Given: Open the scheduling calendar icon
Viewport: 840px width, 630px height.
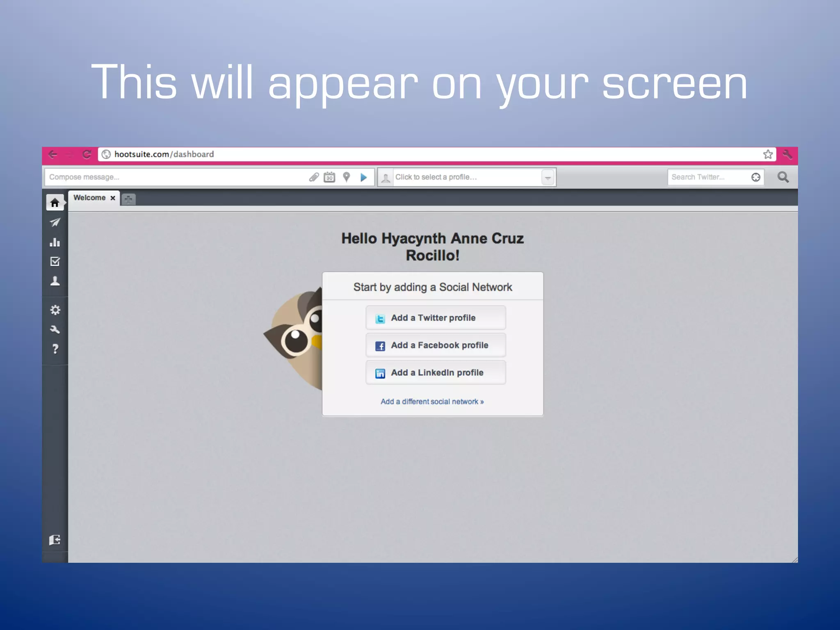Looking at the screenshot, I should tap(329, 177).
